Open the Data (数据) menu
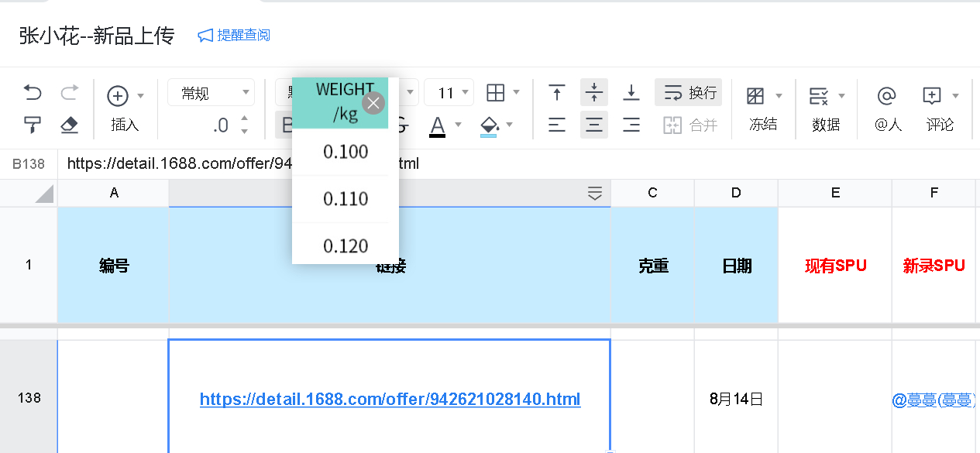The height and width of the screenshot is (453, 980). click(820, 96)
